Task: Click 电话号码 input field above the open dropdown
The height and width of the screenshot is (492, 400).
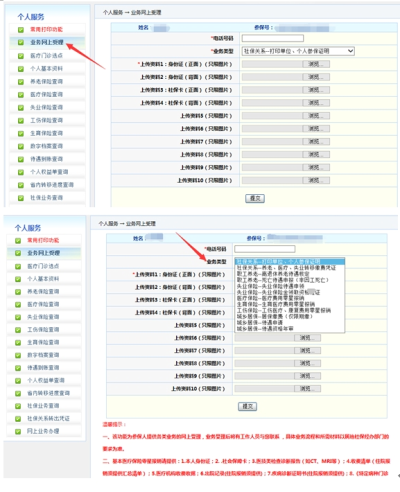Action: (265, 249)
